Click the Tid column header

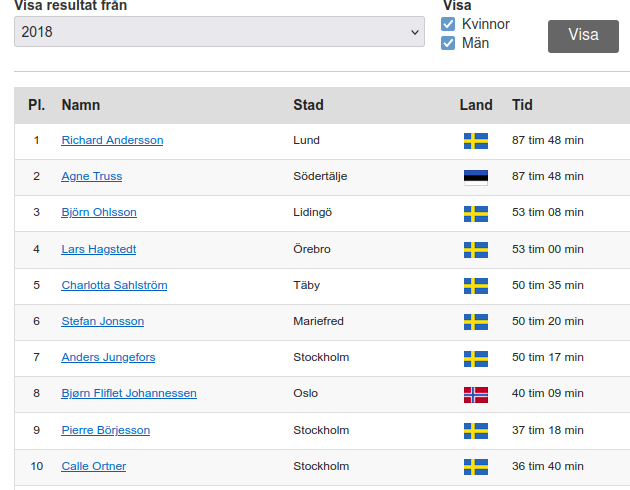pos(522,105)
